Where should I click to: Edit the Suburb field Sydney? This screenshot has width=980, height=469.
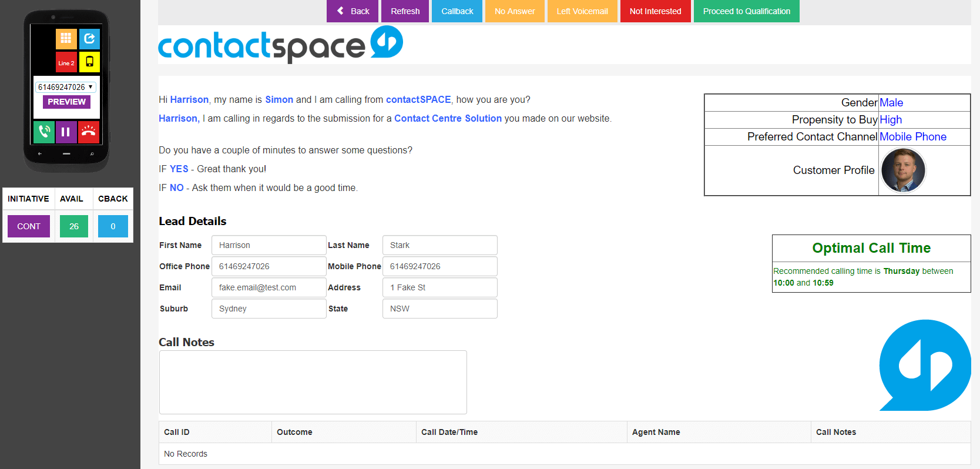[269, 309]
